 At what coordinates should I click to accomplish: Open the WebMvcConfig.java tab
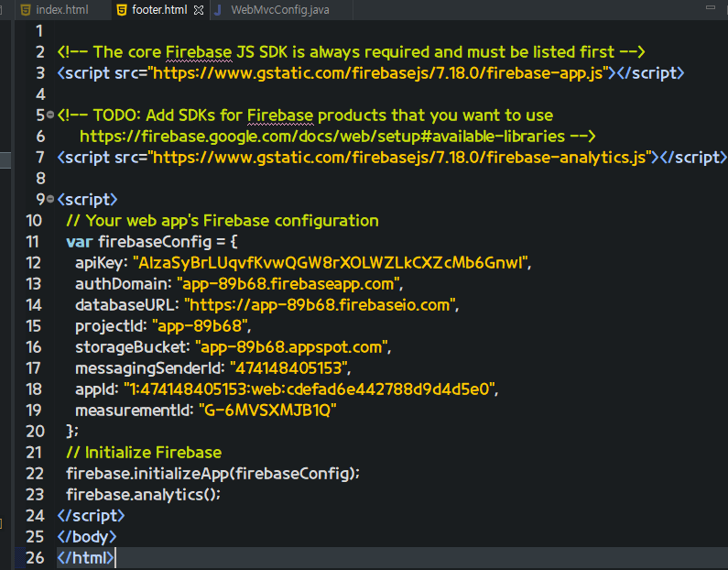280,10
